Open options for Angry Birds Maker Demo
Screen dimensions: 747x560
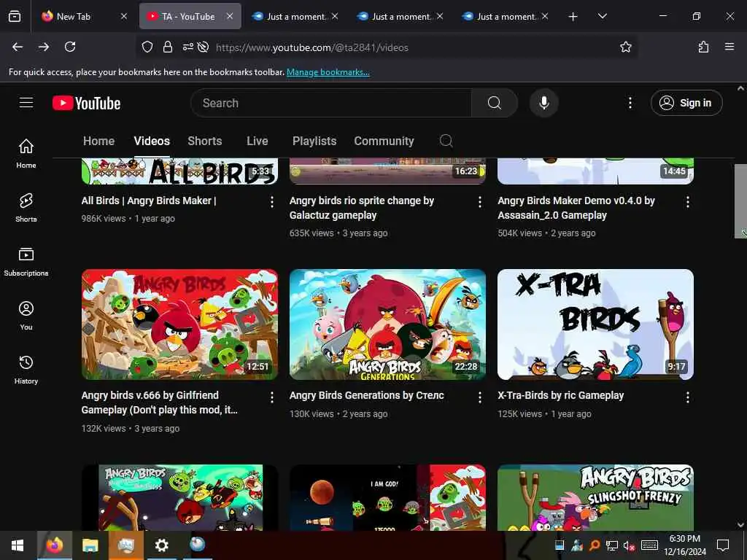687,202
